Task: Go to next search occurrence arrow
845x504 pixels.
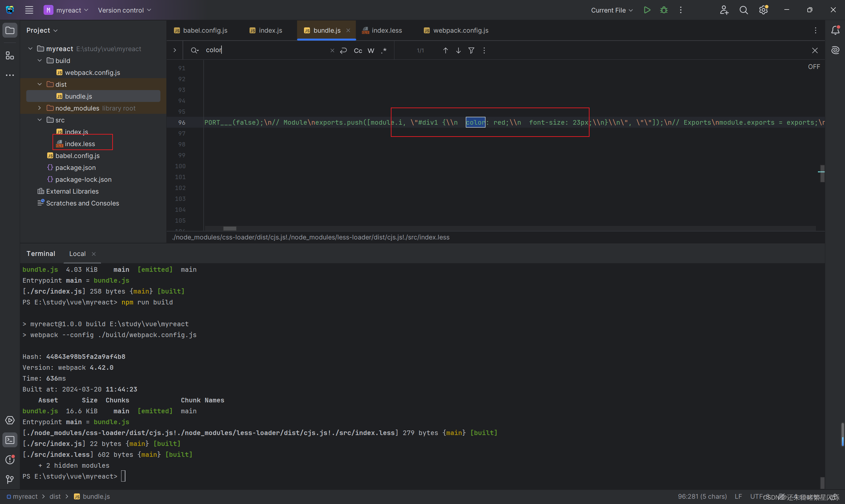Action: [458, 50]
